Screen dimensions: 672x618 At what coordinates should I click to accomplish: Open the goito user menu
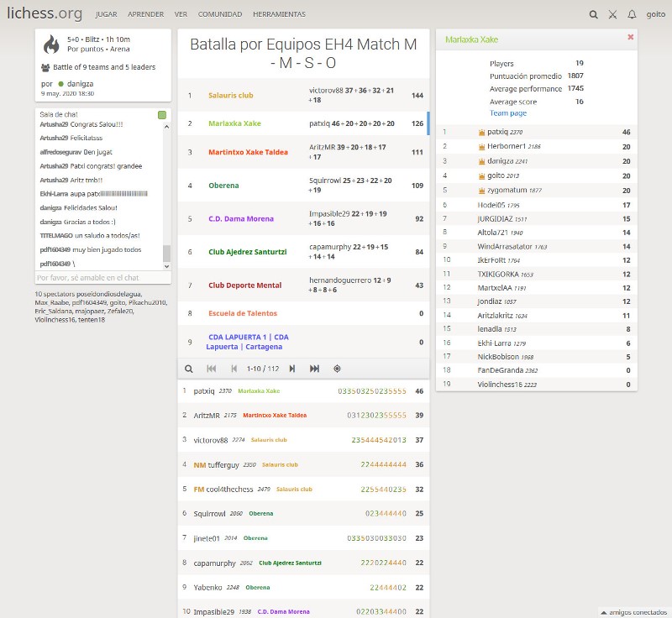point(655,14)
